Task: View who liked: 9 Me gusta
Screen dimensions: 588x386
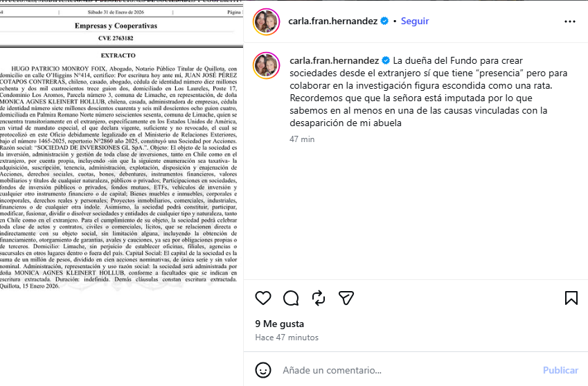Action: pyautogui.click(x=279, y=324)
